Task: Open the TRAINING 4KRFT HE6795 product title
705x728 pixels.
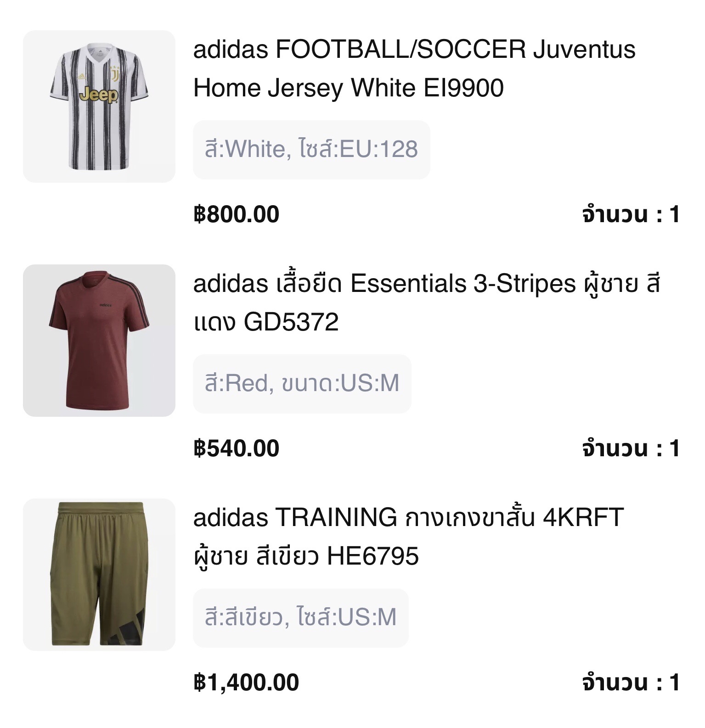Action: [408, 537]
